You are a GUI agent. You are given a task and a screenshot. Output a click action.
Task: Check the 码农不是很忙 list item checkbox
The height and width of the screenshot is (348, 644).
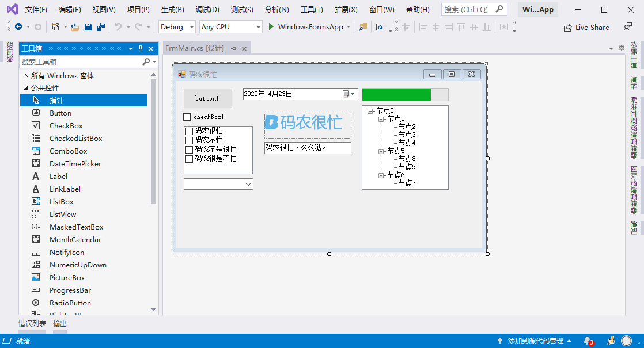click(x=190, y=150)
